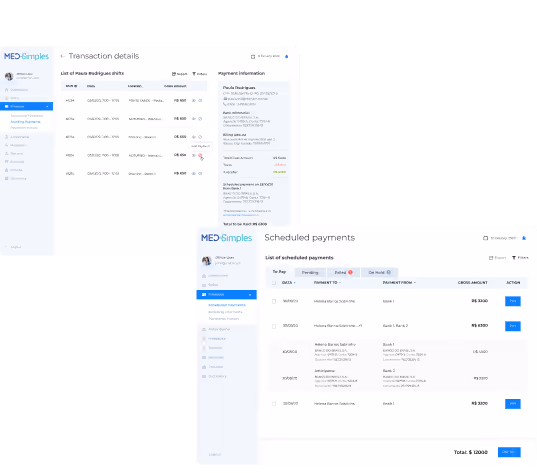Viewport: 537px width, 473px height.
Task: Tick checkbox of the R$ 6300 payment row
Action: (x=274, y=326)
